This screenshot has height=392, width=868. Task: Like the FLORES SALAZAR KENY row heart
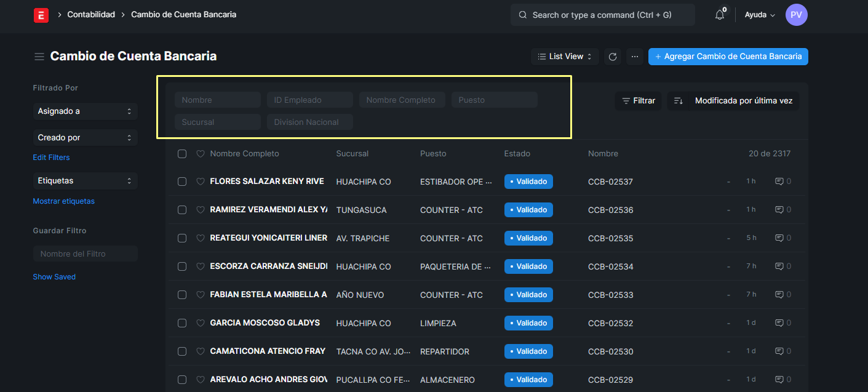(200, 182)
